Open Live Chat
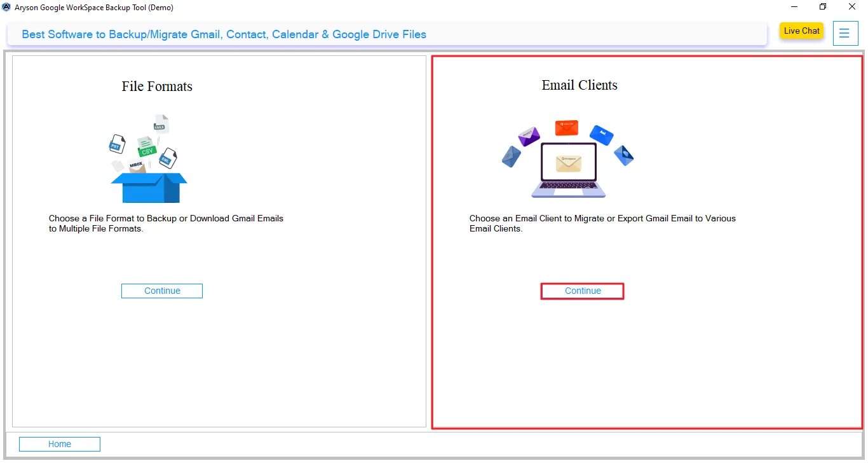The width and height of the screenshot is (868, 463). click(x=801, y=31)
